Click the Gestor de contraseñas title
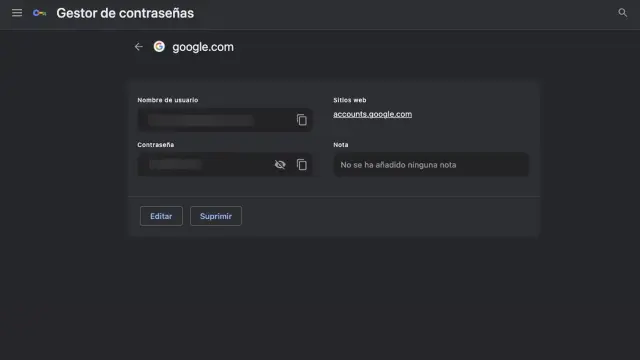The width and height of the screenshot is (640, 360). (x=125, y=13)
